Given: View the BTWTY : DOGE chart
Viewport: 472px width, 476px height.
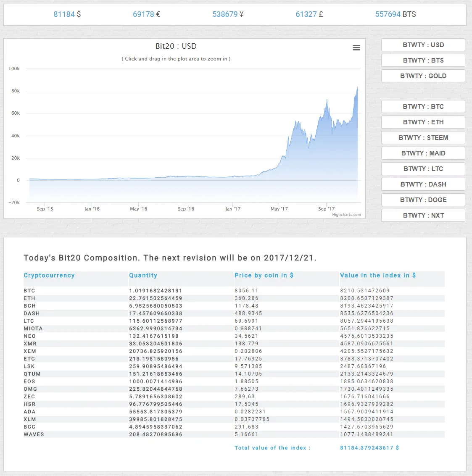Looking at the screenshot, I should pos(423,200).
